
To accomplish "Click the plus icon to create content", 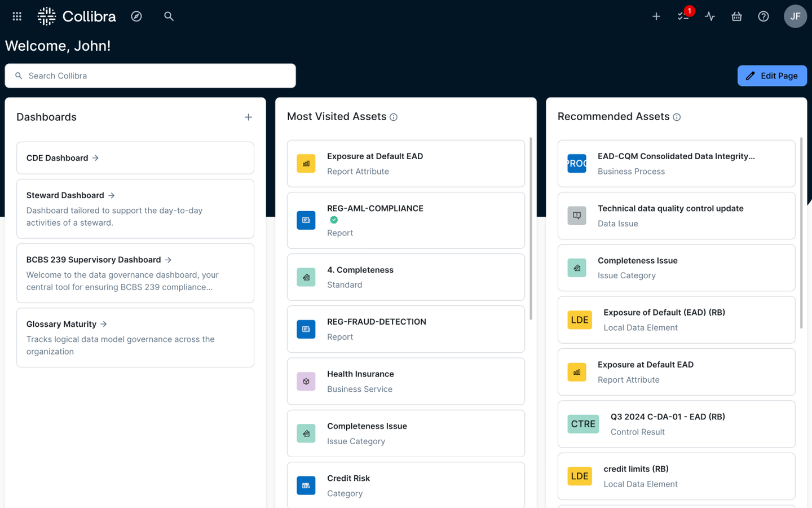I will click(656, 16).
